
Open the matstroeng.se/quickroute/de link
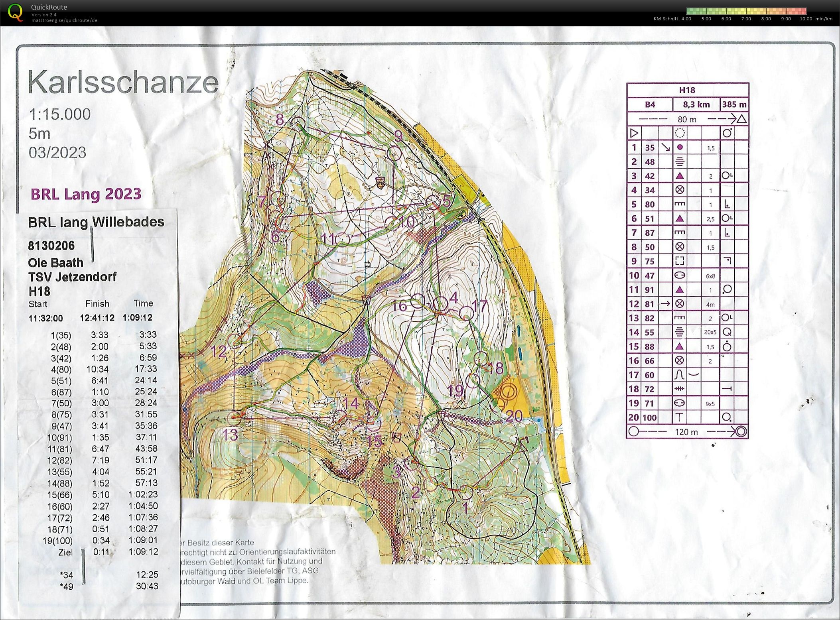tap(64, 20)
